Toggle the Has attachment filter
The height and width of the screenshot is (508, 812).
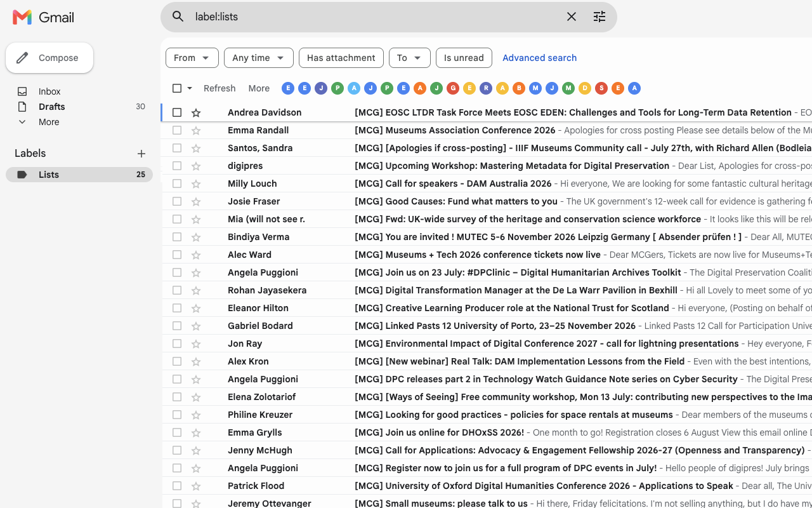pyautogui.click(x=341, y=58)
